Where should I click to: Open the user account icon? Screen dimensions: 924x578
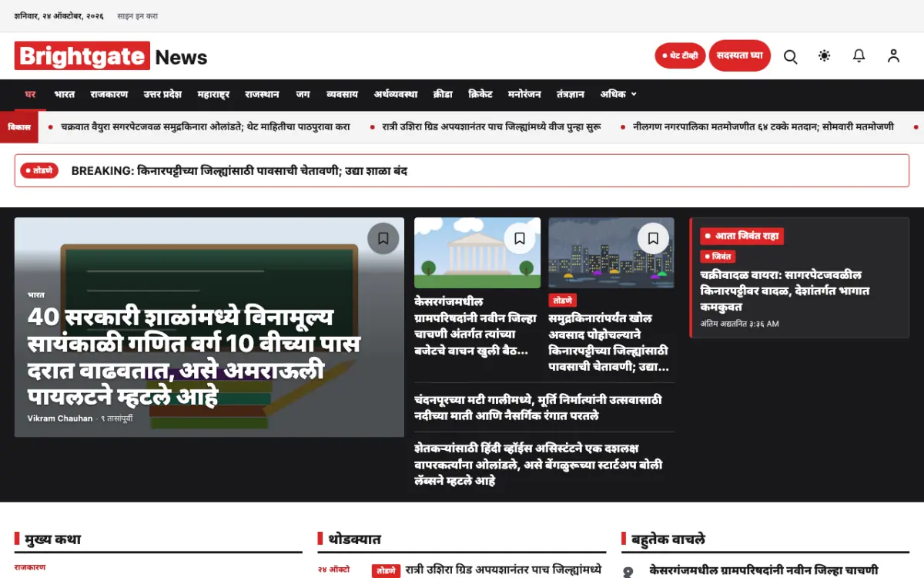(893, 56)
